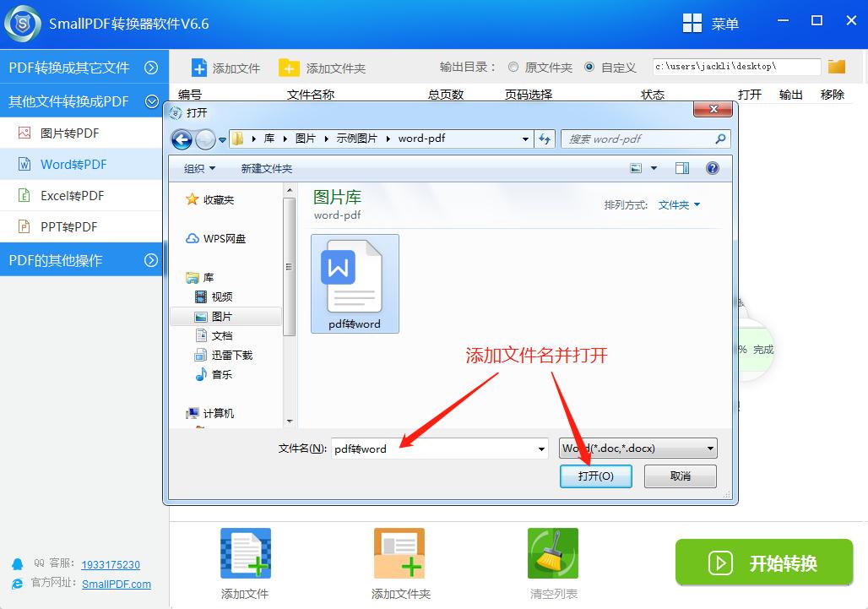Expand the PDF的其他操作 section

[80, 260]
